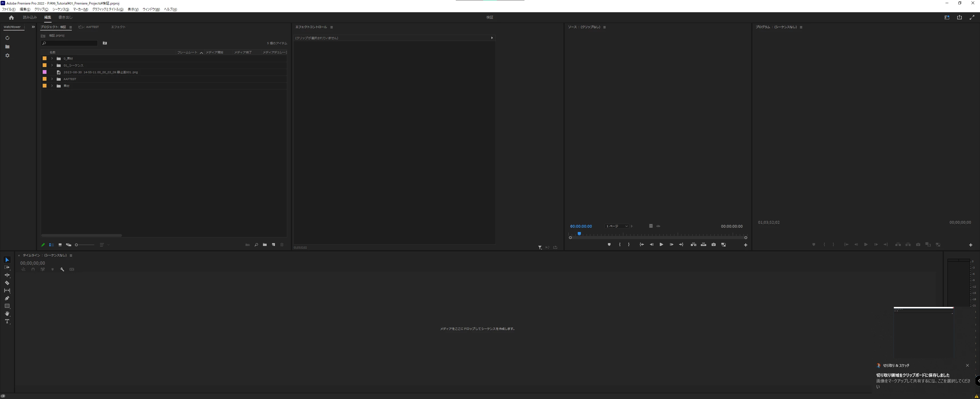Switch project panel to list view

click(x=51, y=245)
